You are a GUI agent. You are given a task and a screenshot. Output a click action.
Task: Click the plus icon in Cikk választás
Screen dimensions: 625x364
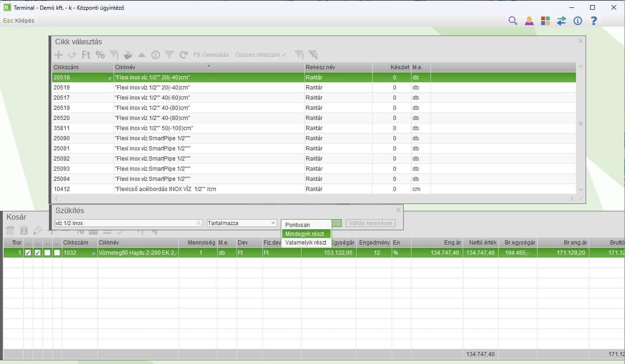coord(59,55)
